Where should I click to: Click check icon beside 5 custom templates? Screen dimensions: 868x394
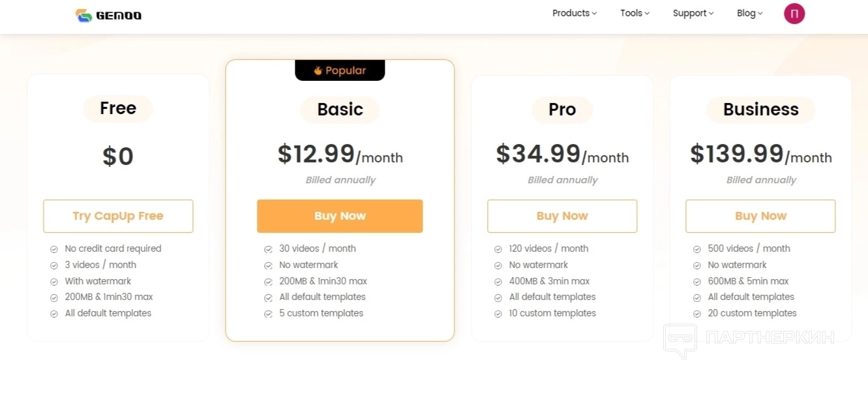(x=268, y=314)
